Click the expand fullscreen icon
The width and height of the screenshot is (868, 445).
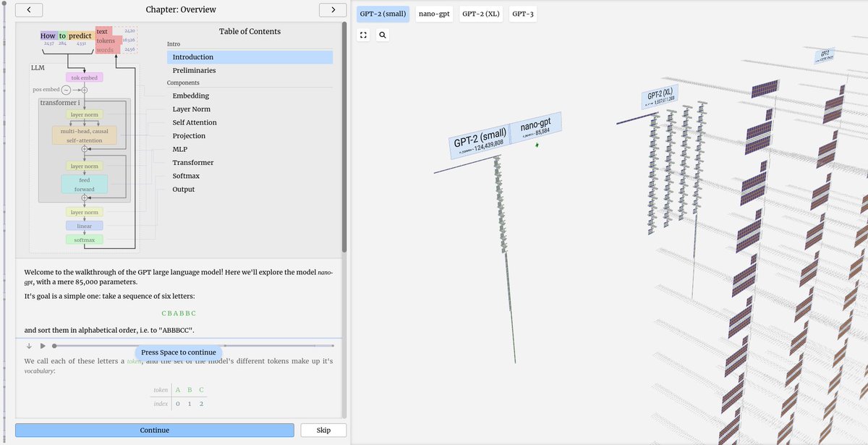tap(364, 35)
